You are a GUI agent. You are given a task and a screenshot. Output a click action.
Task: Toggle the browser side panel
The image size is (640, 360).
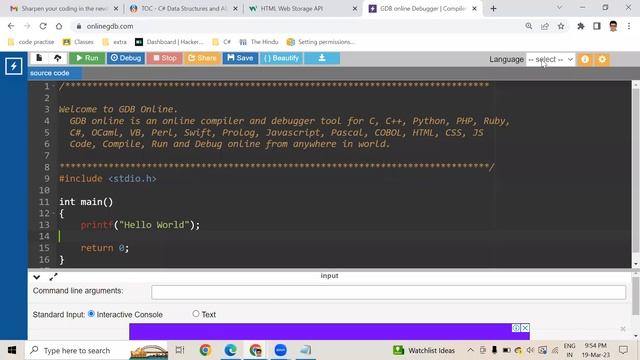coord(597,26)
